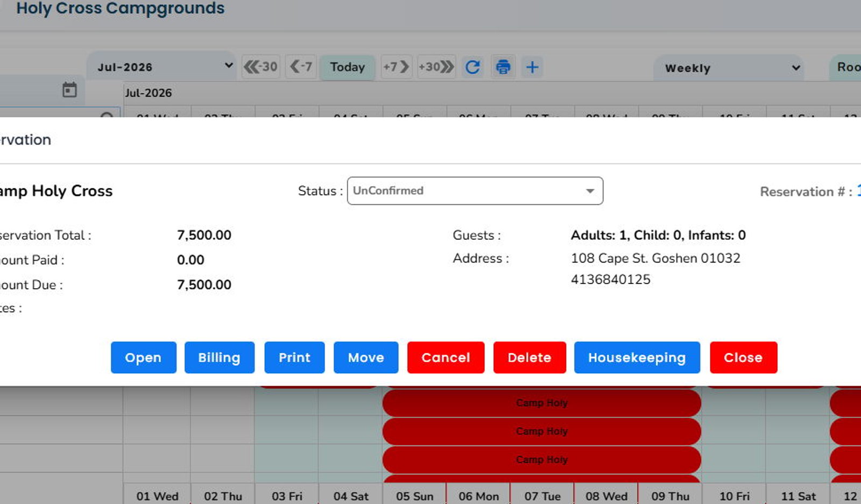
Task: Click the address 108 Cape St. Goshen
Action: (x=655, y=258)
